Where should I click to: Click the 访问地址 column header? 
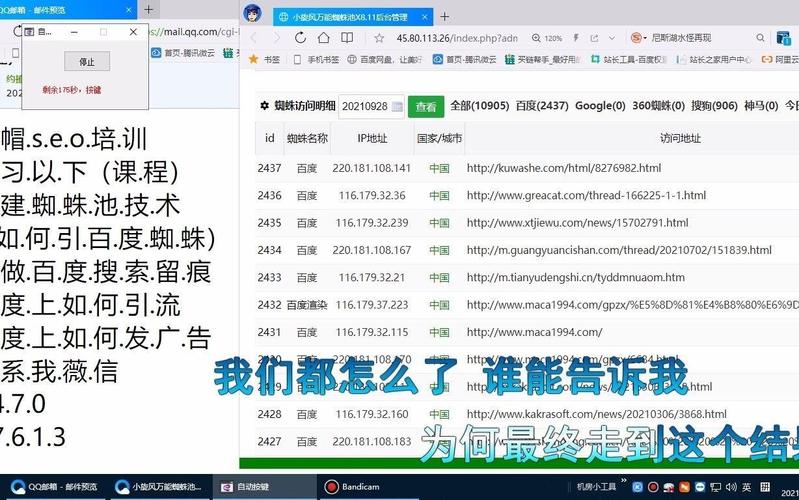pyautogui.click(x=680, y=138)
